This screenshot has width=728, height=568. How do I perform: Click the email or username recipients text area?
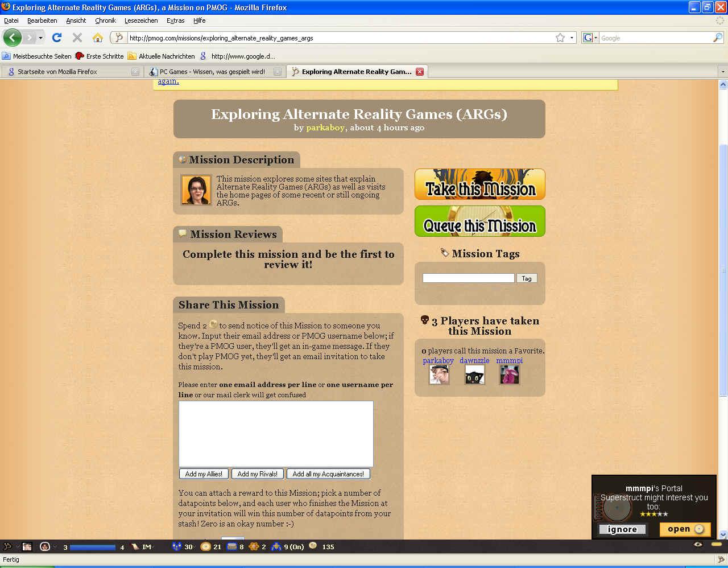276,434
